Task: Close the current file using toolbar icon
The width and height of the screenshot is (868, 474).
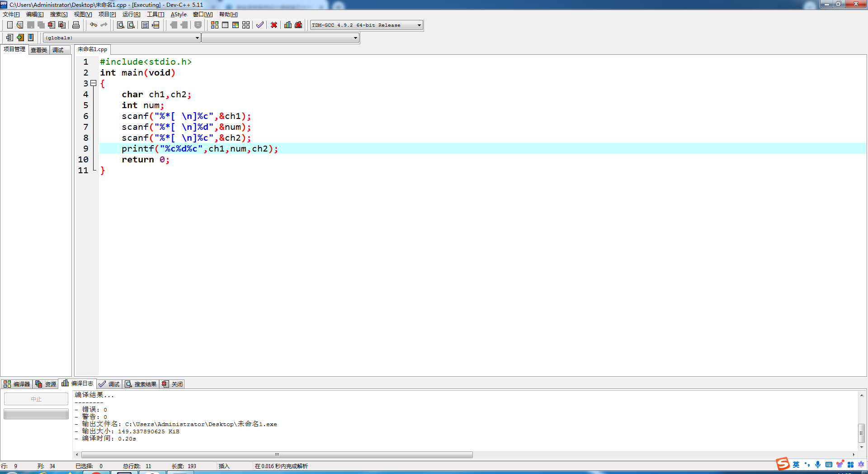Action: (x=52, y=25)
